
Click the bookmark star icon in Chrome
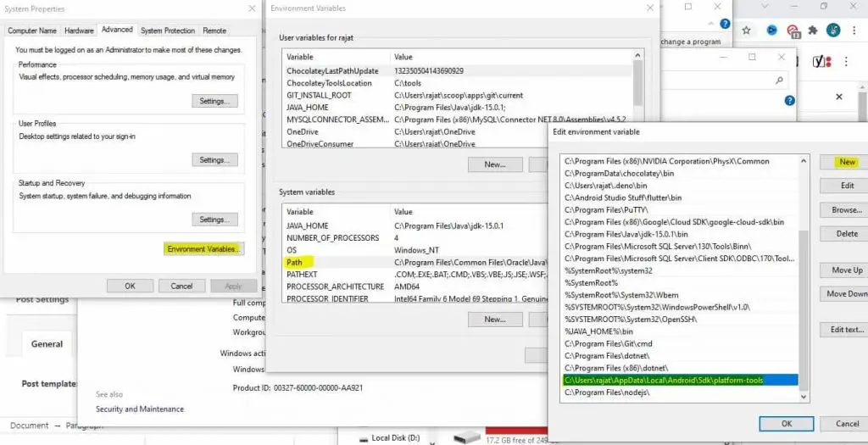point(746,31)
